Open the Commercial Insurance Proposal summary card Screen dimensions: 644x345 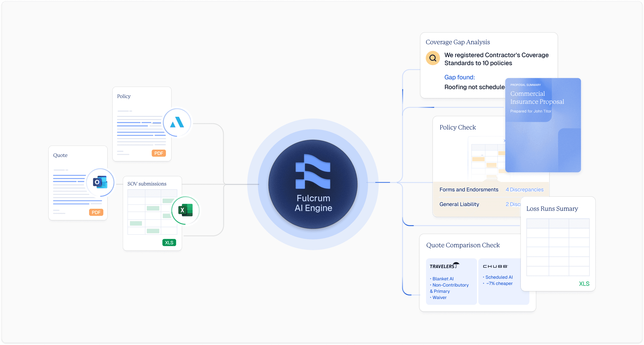[x=543, y=124]
